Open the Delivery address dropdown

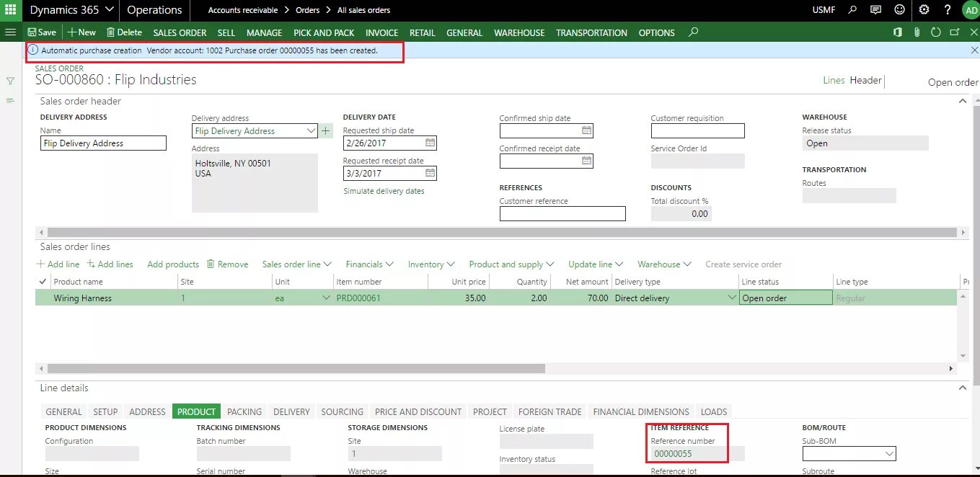tap(311, 131)
